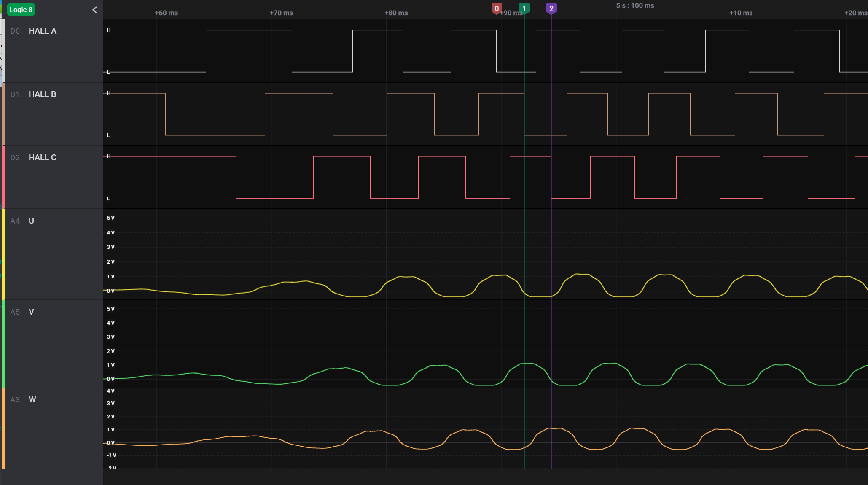Image resolution: width=868 pixels, height=485 pixels.
Task: Select the A3 W analog channel label
Action: (x=23, y=400)
